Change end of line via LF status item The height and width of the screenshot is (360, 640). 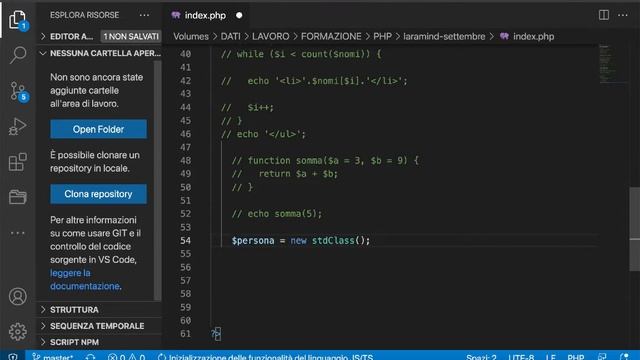pyautogui.click(x=550, y=356)
